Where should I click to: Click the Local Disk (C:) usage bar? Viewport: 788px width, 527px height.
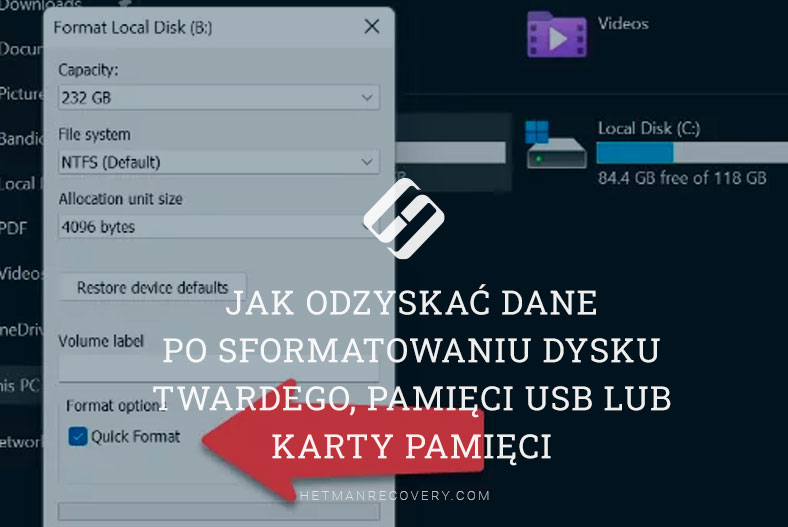pos(692,153)
